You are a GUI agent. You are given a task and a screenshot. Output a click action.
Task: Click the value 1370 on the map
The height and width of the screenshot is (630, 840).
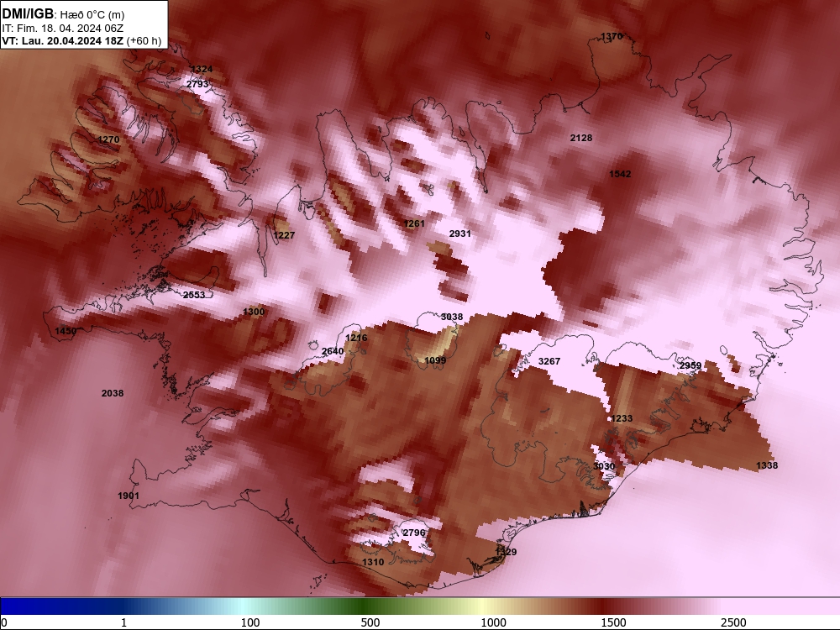612,36
